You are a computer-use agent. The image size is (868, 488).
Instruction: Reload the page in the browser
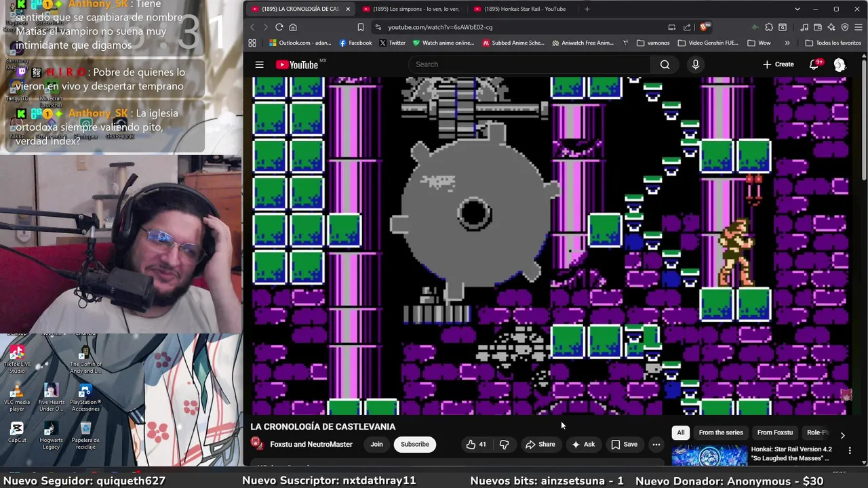(279, 27)
